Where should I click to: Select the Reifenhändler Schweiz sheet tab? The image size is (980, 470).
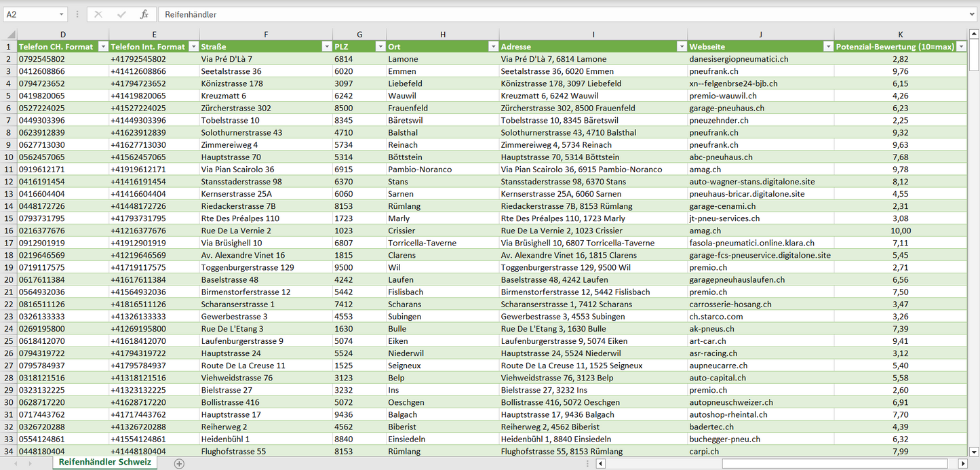105,463
